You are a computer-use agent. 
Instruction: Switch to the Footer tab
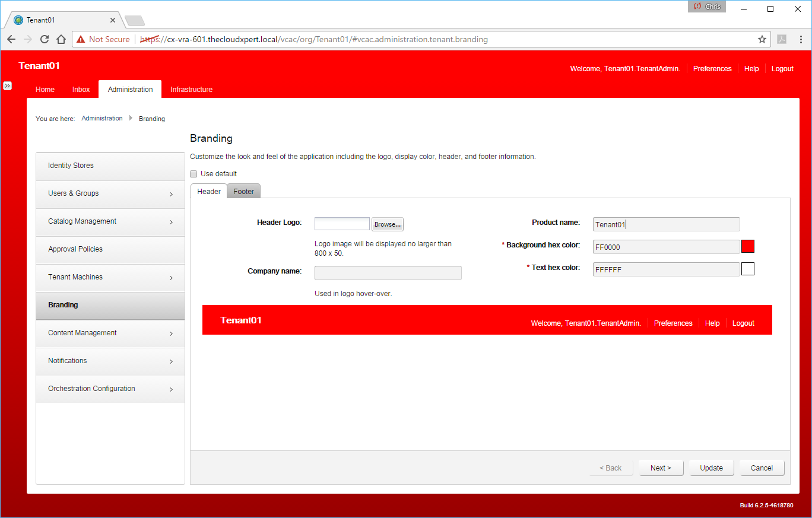point(243,192)
